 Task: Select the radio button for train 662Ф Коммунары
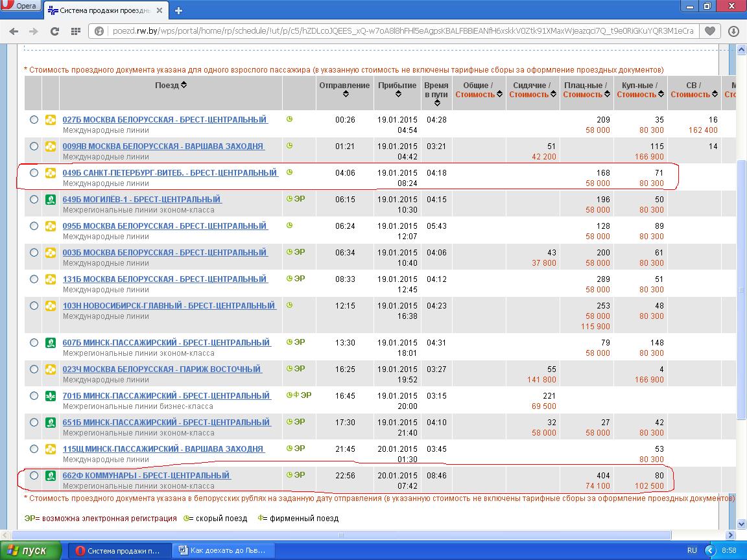[x=34, y=475]
